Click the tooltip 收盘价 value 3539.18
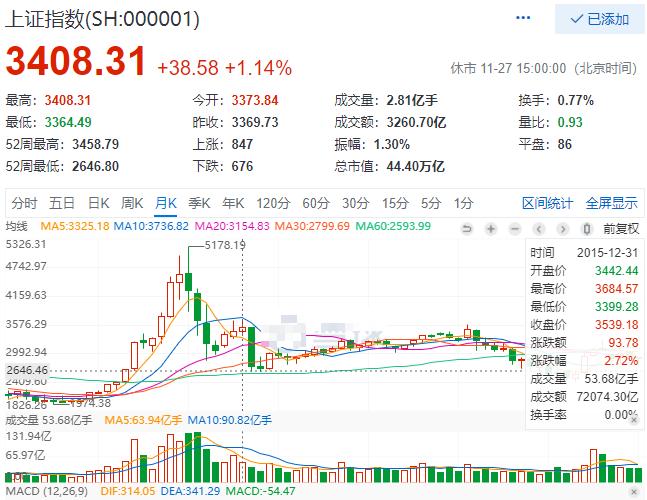 pos(616,325)
